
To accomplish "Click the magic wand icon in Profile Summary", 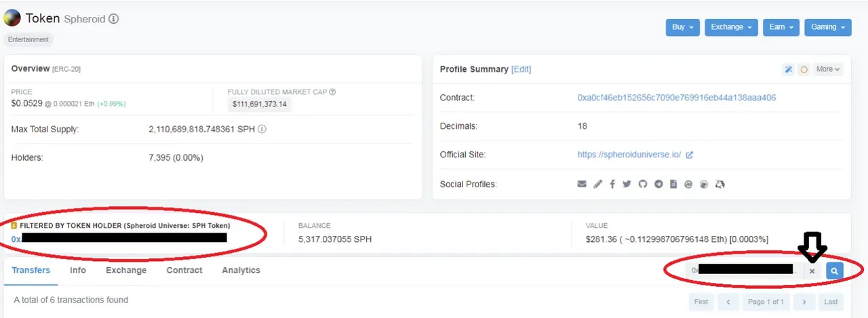I will 788,69.
